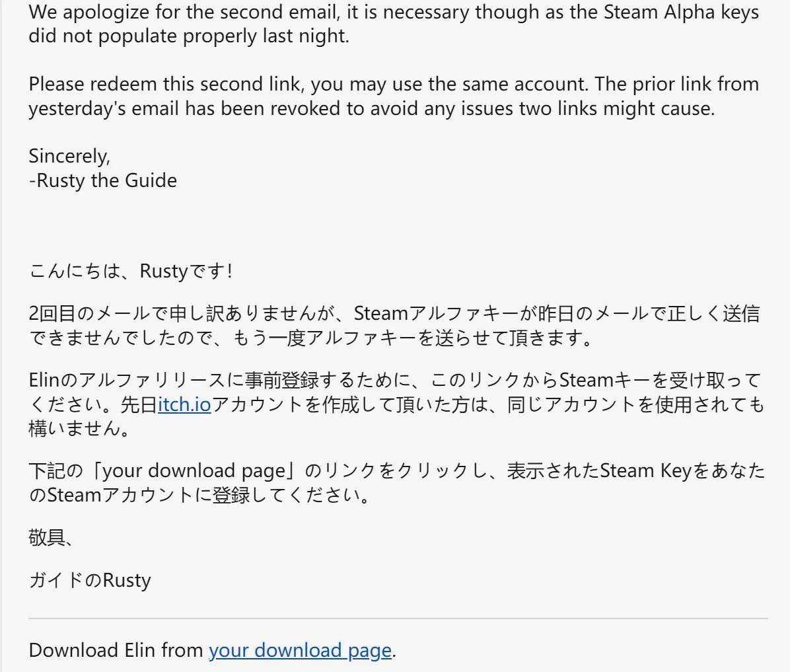The height and width of the screenshot is (672, 790).
Task: Click the Japanese line starting "Elinのアルファリリース"
Action: pyautogui.click(x=396, y=404)
